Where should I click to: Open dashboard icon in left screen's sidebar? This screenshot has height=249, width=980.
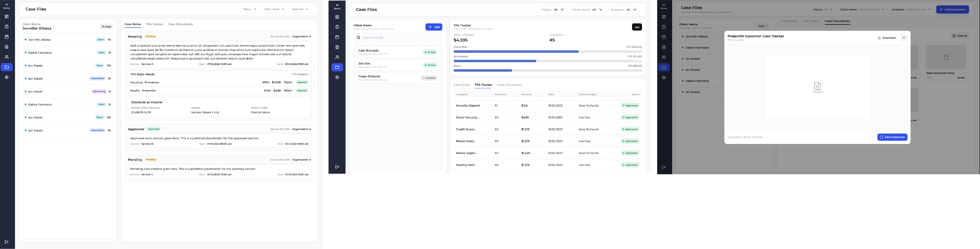[7, 16]
